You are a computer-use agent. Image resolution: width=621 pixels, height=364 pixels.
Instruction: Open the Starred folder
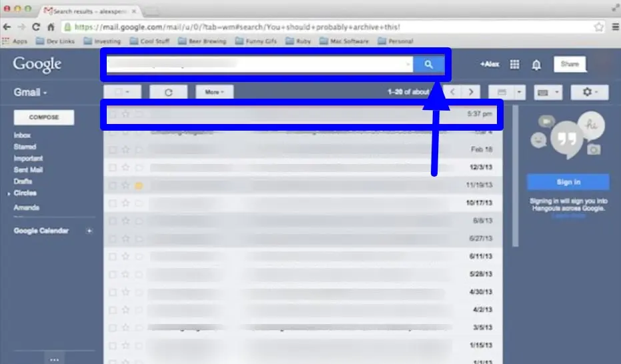point(25,147)
